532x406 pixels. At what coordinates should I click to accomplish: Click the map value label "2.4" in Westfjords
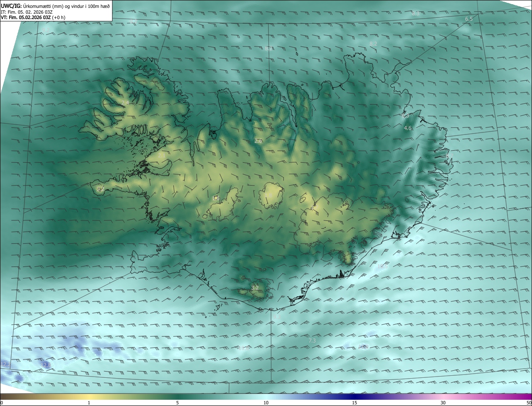(x=125, y=103)
